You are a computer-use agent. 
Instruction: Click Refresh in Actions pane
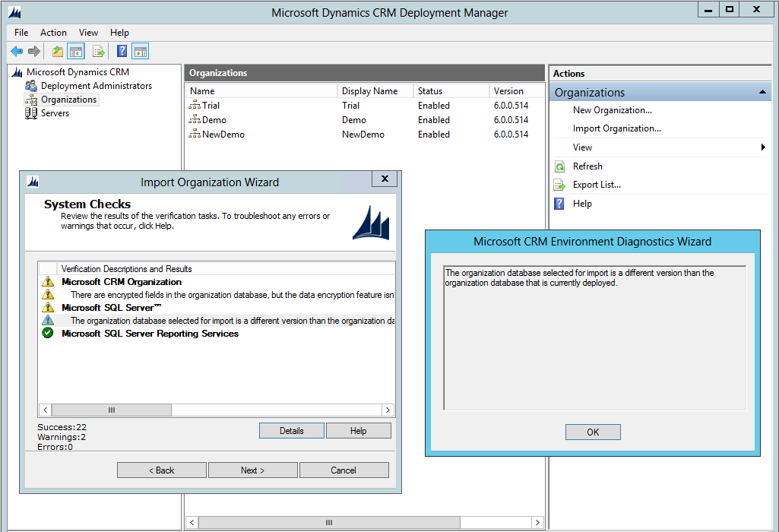click(587, 166)
